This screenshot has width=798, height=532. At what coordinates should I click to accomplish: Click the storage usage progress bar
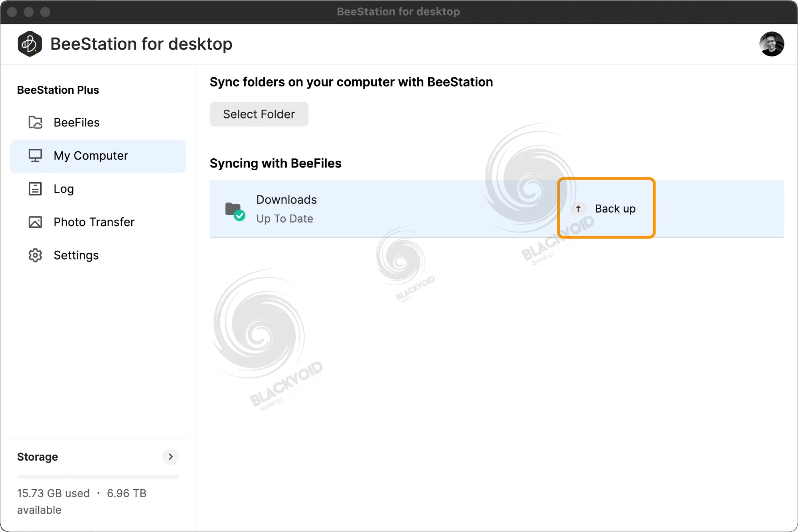click(x=98, y=477)
